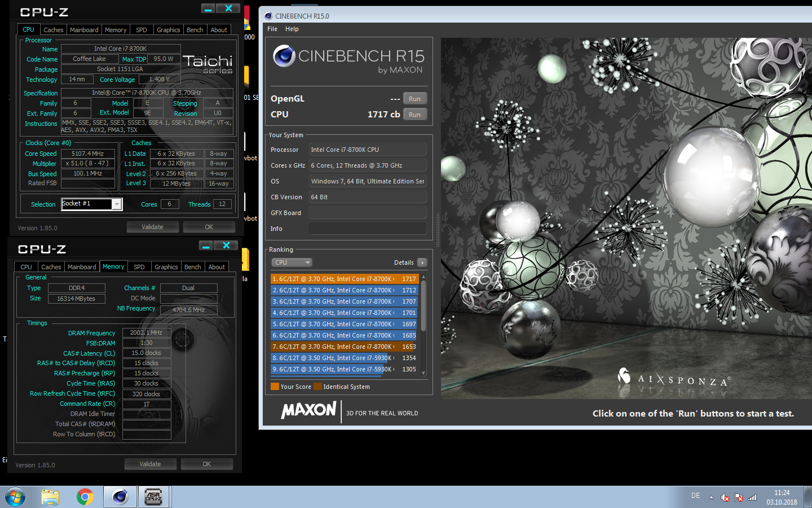Screen dimensions: 812x508
Task: Open the Mainboard tab in the top CPU-Z window
Action: click(84, 30)
